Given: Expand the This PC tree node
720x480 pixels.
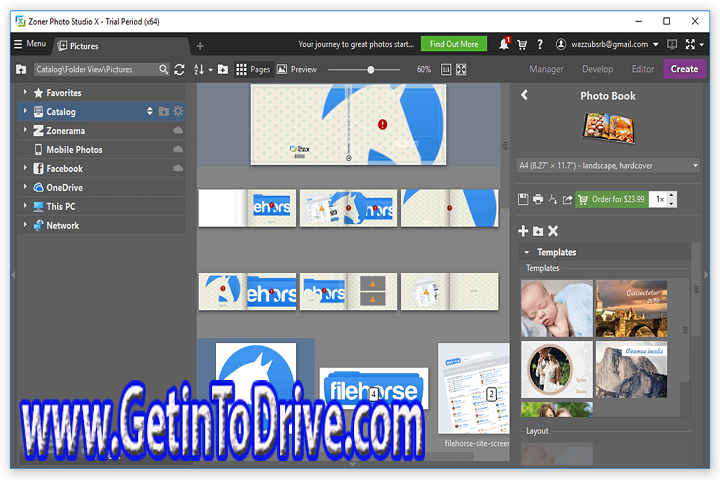Looking at the screenshot, I should tap(25, 206).
